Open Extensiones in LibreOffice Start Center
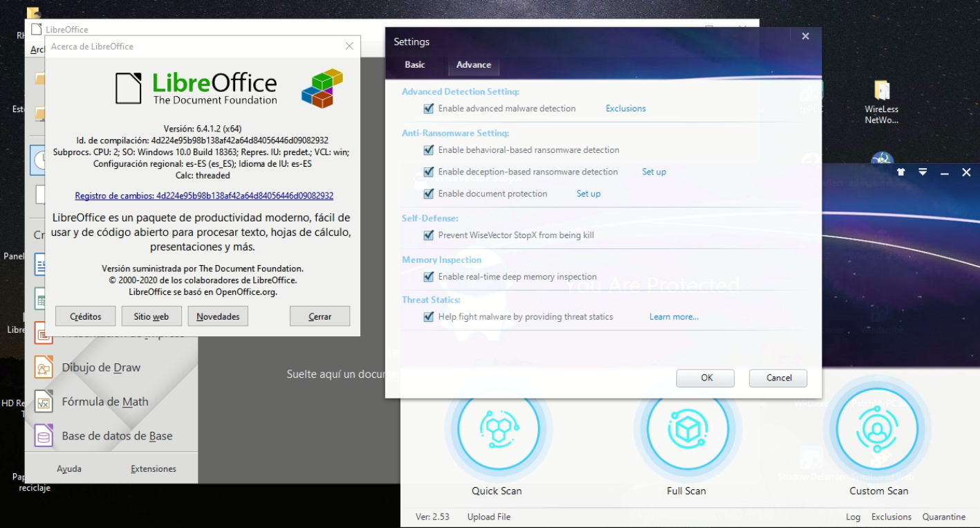Screen dimensions: 980x528 click(x=154, y=468)
